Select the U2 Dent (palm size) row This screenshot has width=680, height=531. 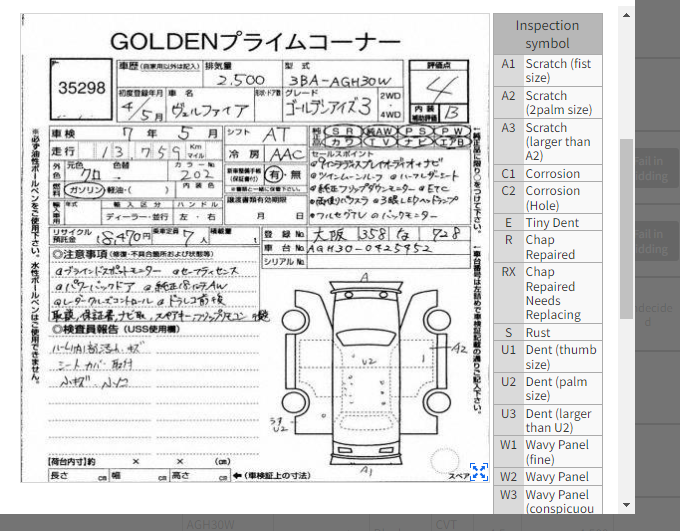pyautogui.click(x=547, y=389)
